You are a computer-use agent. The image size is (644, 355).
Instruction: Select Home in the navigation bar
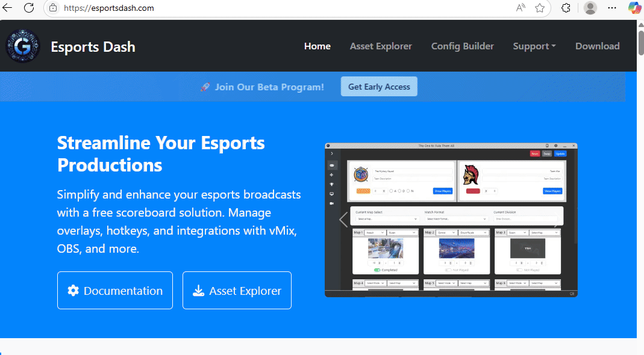(317, 46)
